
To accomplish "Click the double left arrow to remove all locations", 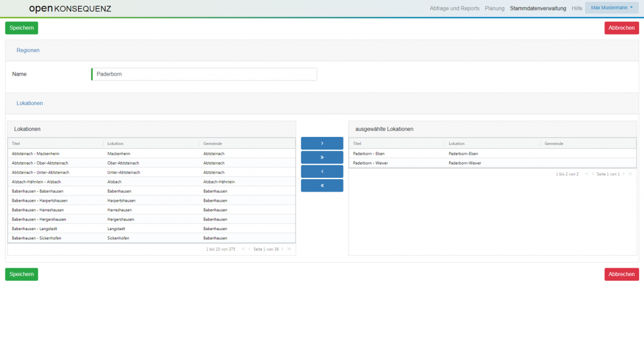I will [x=322, y=185].
